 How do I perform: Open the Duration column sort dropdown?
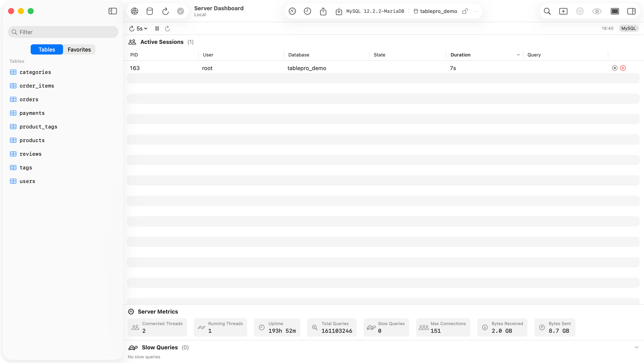518,55
